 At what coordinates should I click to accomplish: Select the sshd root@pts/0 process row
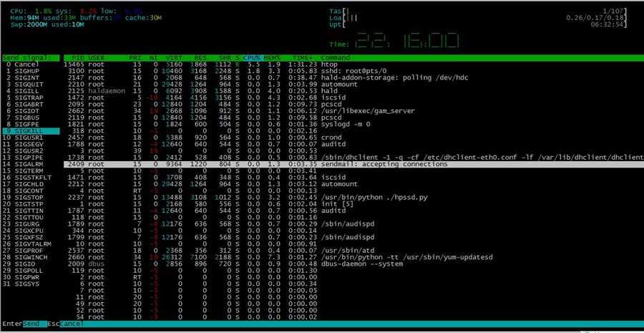click(x=353, y=71)
